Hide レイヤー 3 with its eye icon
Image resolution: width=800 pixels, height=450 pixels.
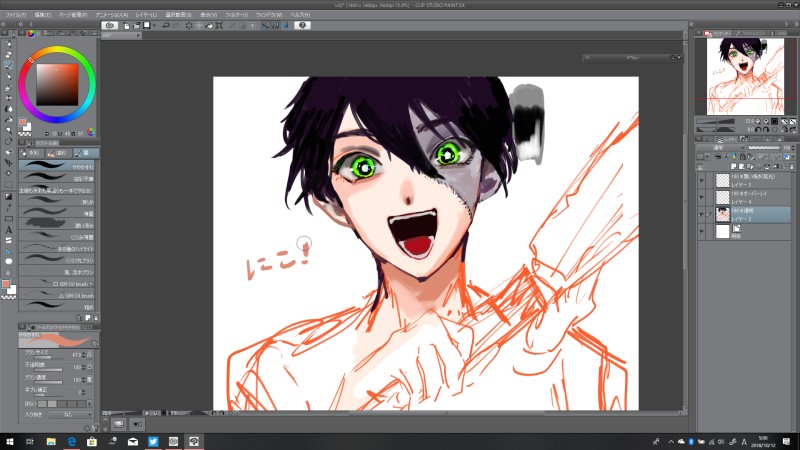click(702, 181)
